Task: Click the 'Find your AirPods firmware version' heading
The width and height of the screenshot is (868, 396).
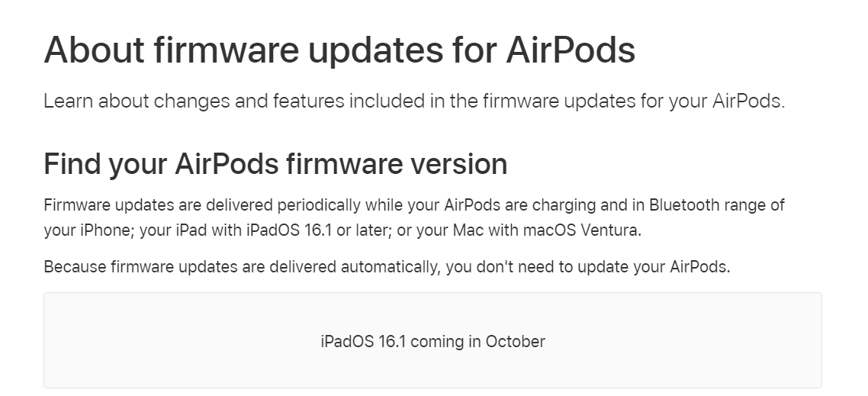Action: (275, 164)
